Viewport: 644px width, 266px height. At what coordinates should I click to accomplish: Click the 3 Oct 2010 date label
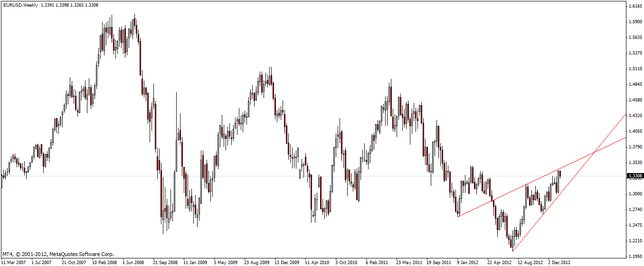coord(347,262)
